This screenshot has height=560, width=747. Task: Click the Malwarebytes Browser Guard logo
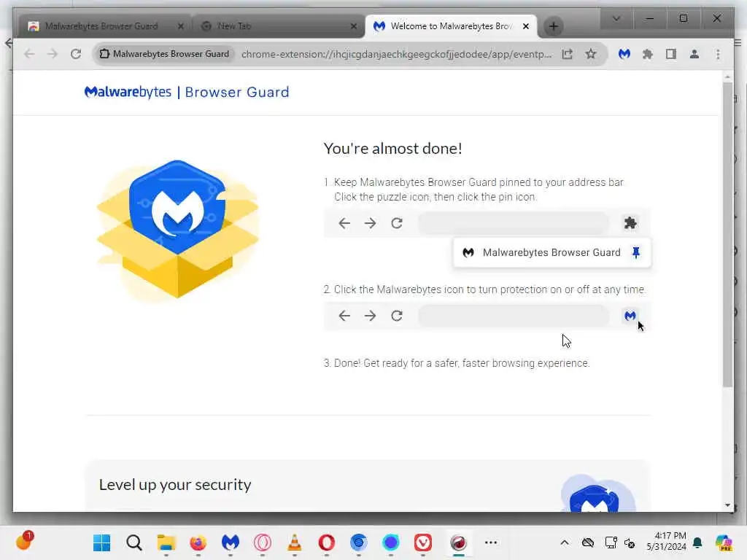(x=187, y=92)
